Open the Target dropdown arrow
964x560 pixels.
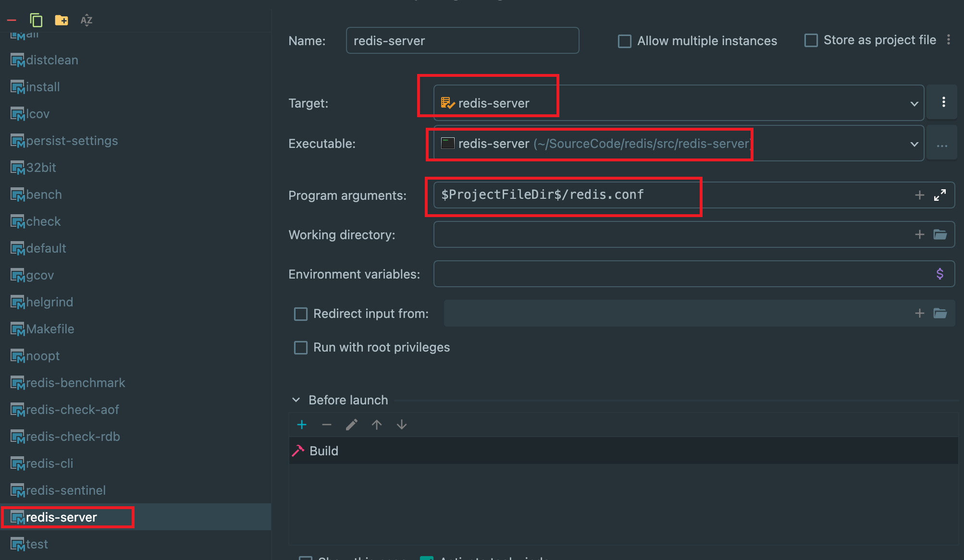point(914,103)
